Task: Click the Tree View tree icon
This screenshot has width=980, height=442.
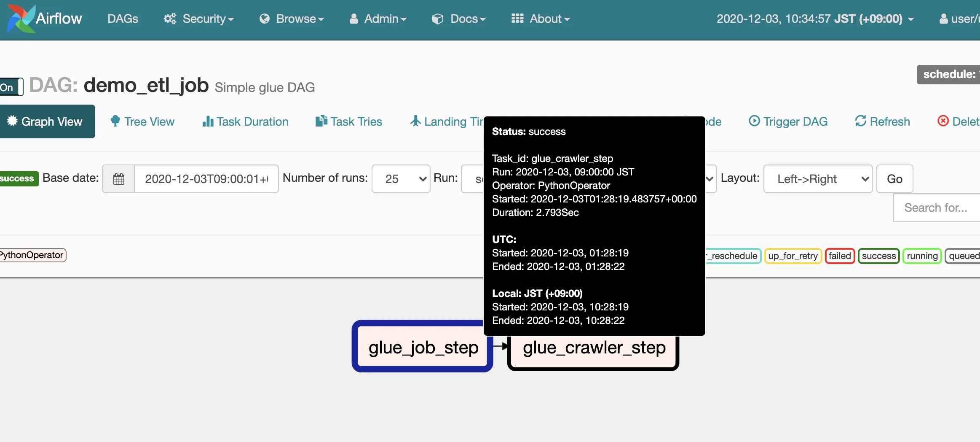Action: tap(115, 121)
